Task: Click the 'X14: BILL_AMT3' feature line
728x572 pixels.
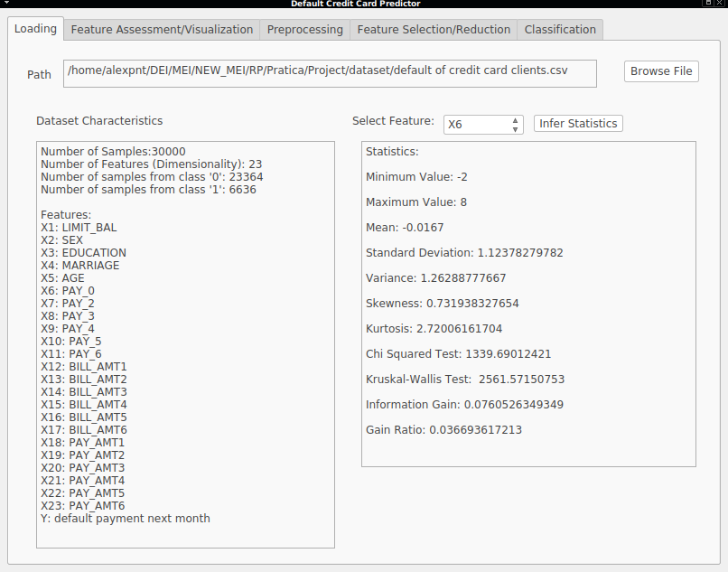Action: point(84,391)
